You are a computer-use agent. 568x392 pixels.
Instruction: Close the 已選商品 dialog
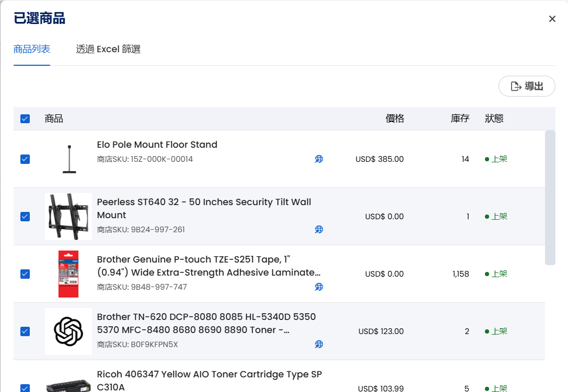(x=552, y=19)
